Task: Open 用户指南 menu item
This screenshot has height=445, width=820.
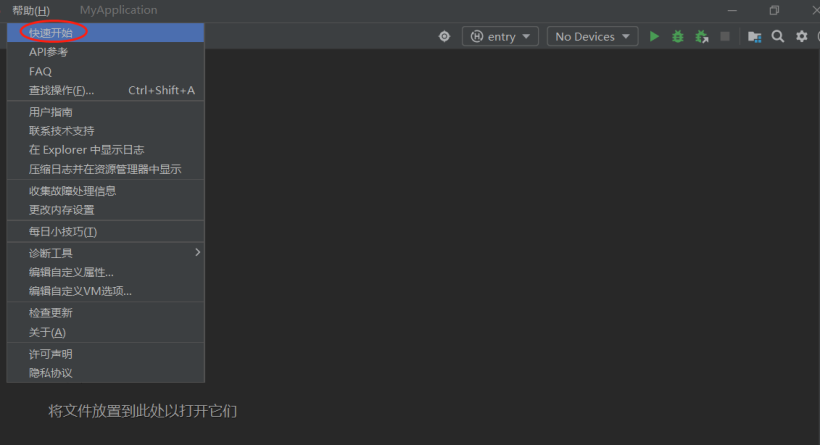Action: pyautogui.click(x=106, y=112)
